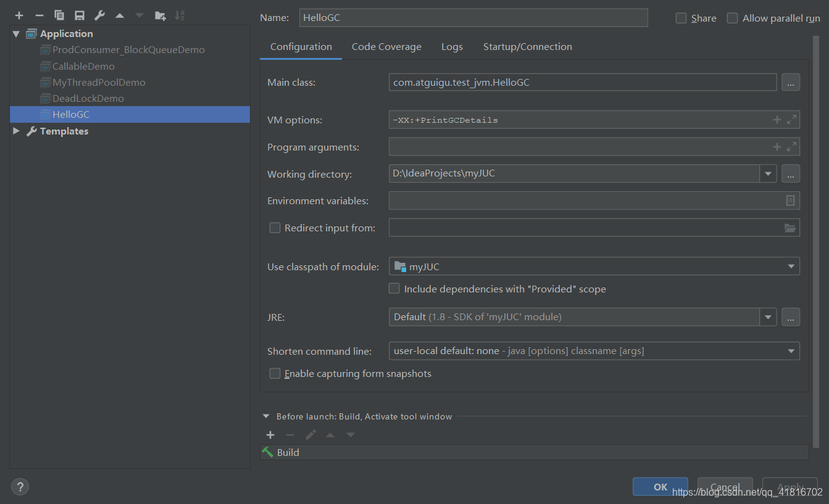Viewport: 829px width, 504px height.
Task: Copy the selected configuration
Action: pos(59,15)
